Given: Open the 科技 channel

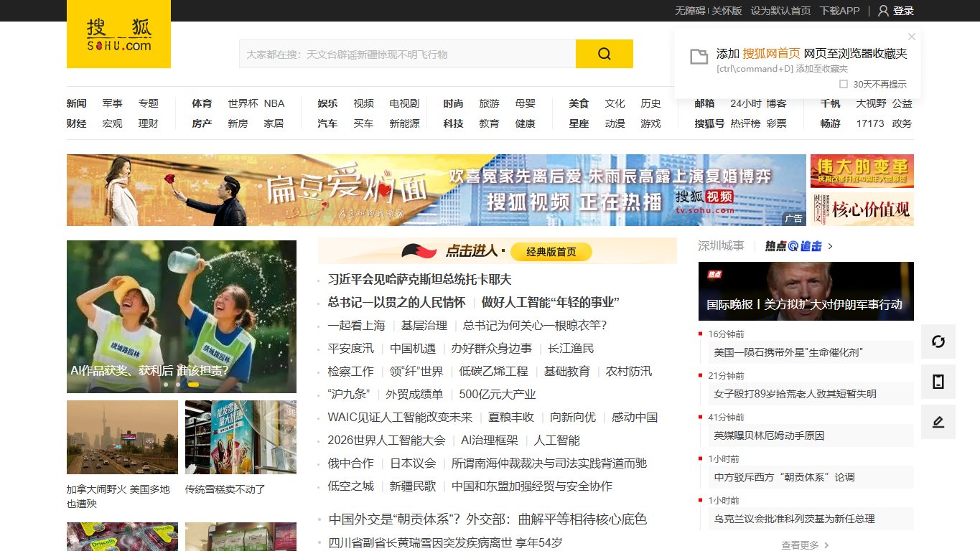Looking at the screenshot, I should coord(453,123).
